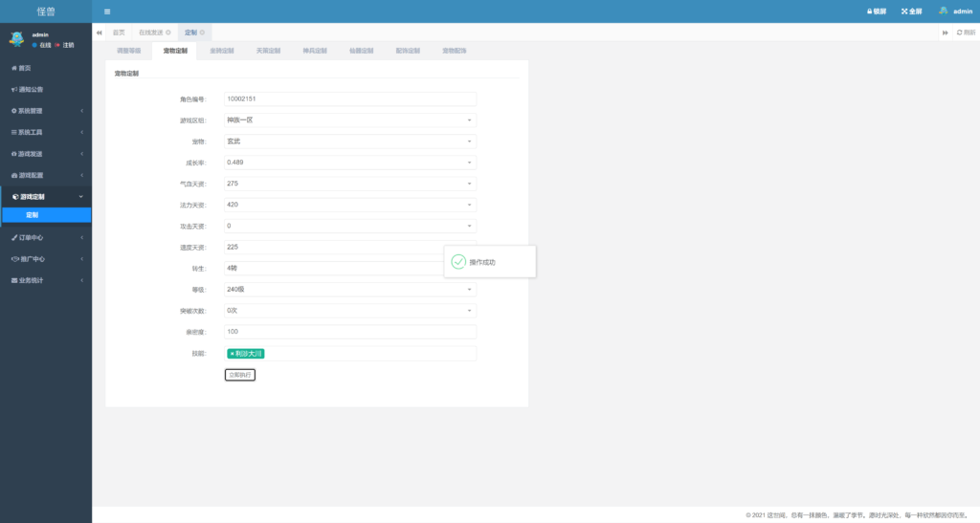Remove the 利涉大川 skill tag

click(x=232, y=354)
